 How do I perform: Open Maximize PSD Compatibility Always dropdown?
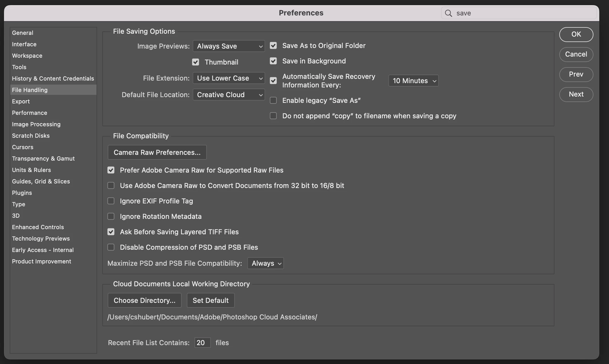click(x=266, y=263)
